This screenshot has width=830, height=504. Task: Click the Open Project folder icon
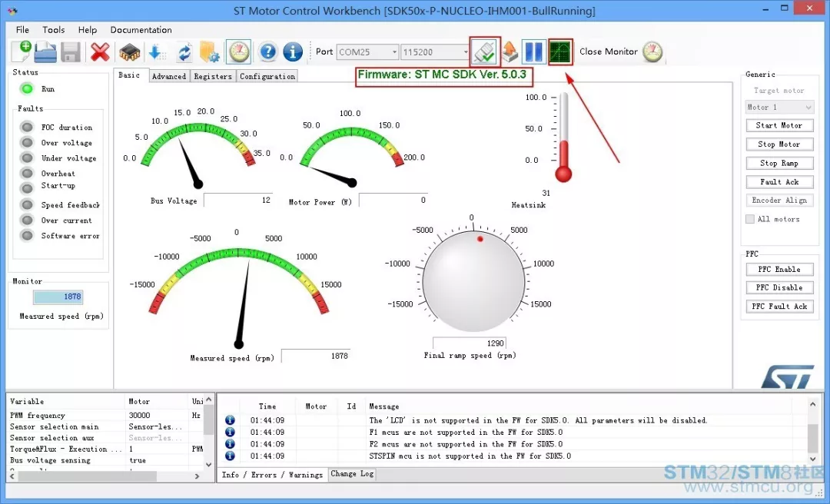click(x=46, y=52)
